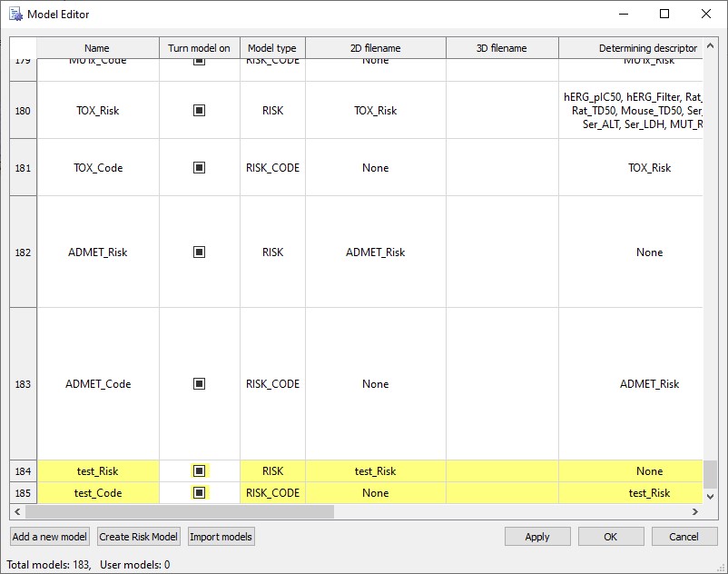Click the Turn model on column header
The image size is (728, 574).
[x=200, y=48]
